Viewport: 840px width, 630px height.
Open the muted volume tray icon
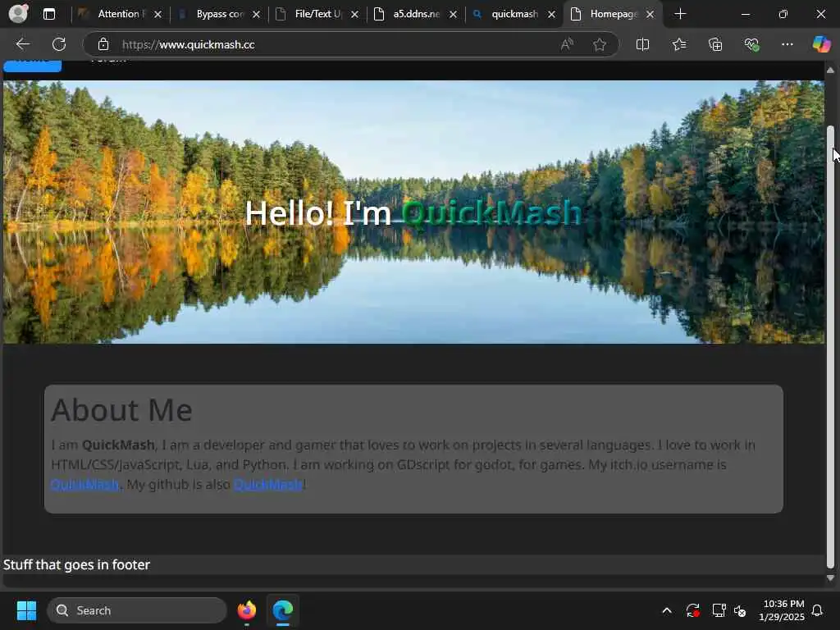[x=740, y=610]
